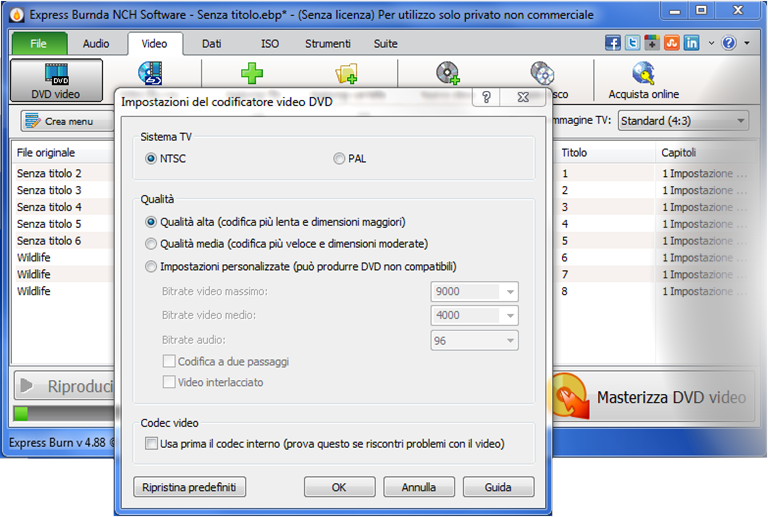
Task: Click the DVD video toolbar button
Action: pyautogui.click(x=56, y=80)
